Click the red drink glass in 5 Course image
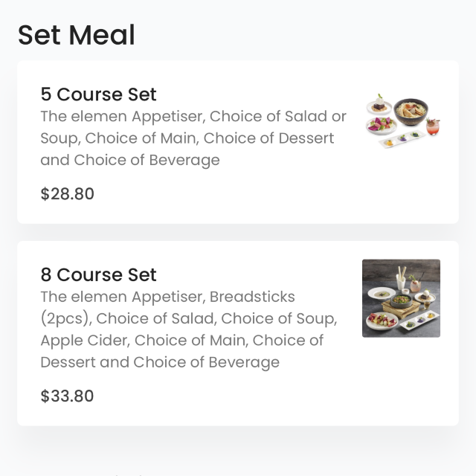This screenshot has width=476, height=476. (433, 126)
